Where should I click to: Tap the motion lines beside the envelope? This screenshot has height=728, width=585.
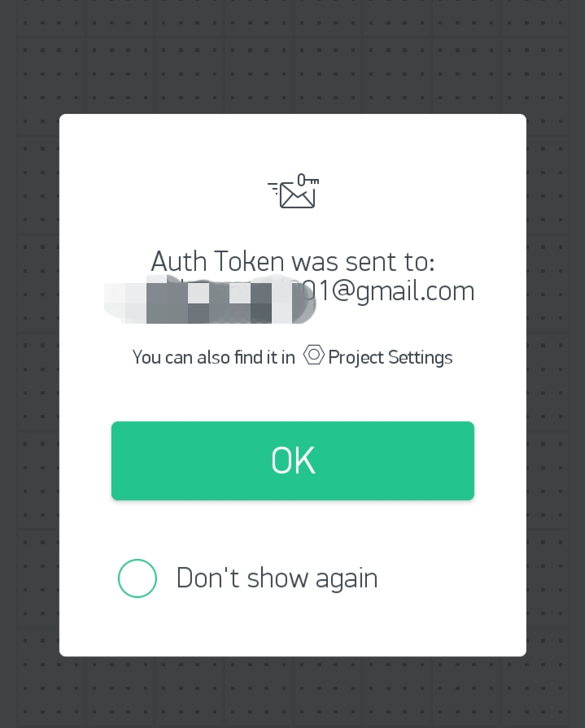point(273,189)
